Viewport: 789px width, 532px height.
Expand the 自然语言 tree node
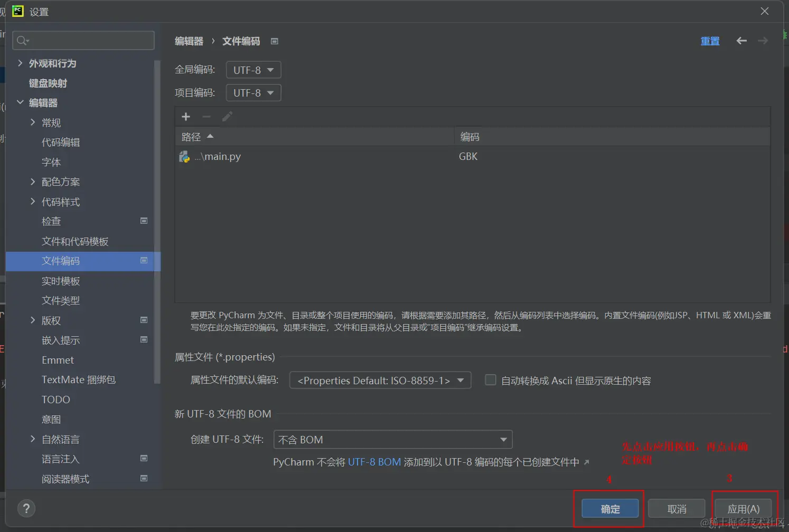33,439
